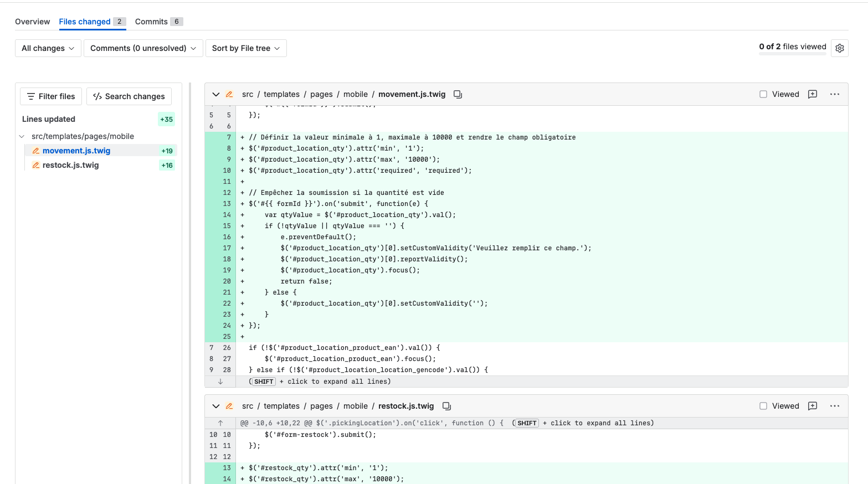Expand lines up in restock.js.twig diff

click(220, 423)
